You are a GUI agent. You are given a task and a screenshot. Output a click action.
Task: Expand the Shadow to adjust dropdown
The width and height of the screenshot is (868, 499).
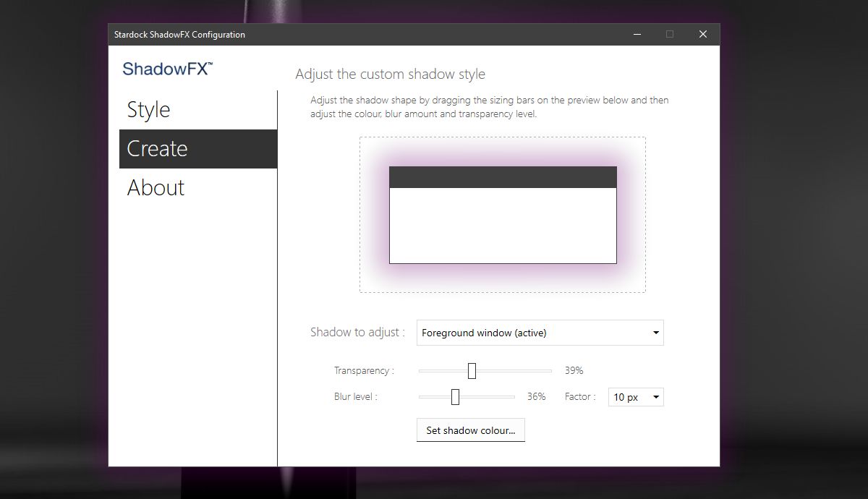540,333
